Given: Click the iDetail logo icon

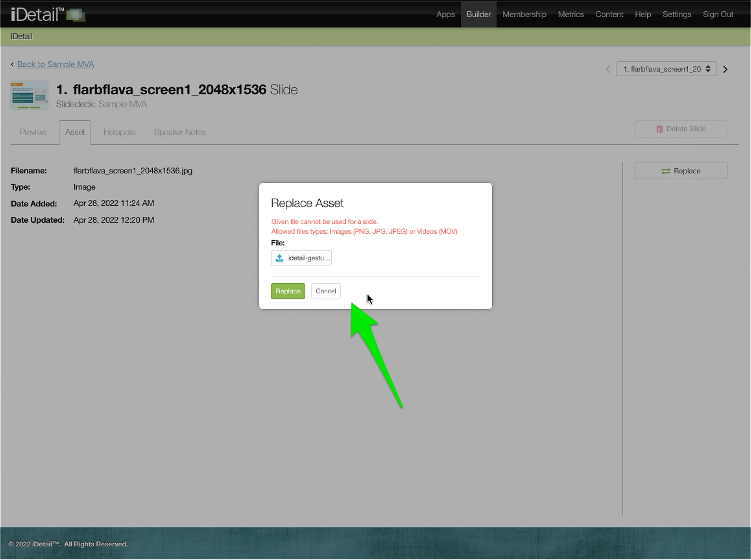Looking at the screenshot, I should click(x=75, y=15).
